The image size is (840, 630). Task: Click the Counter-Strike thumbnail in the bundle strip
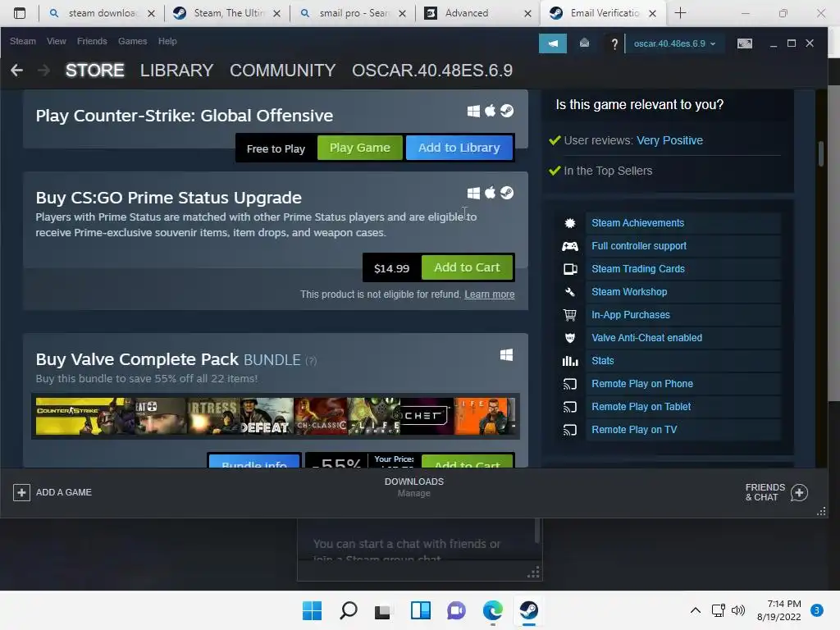pos(84,416)
